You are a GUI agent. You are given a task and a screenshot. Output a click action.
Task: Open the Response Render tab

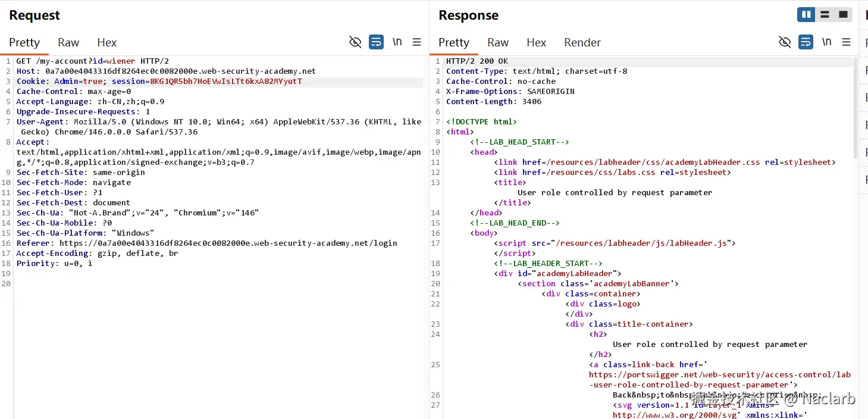pos(582,42)
